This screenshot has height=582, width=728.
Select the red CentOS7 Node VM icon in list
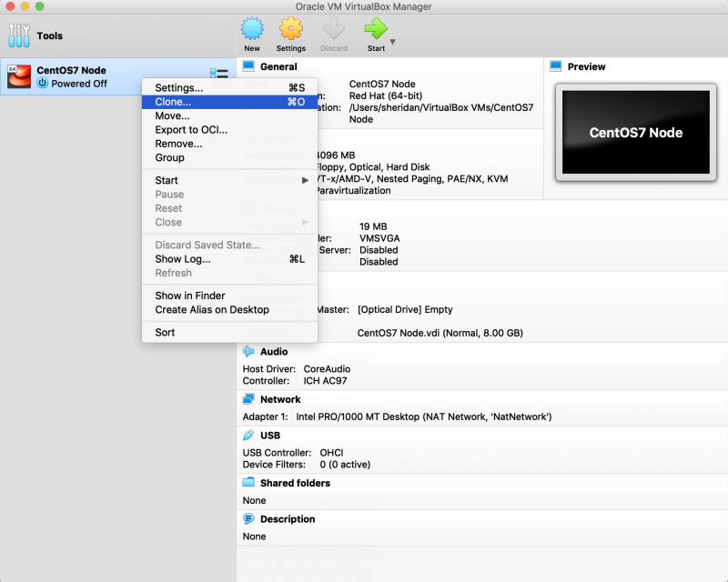[19, 76]
